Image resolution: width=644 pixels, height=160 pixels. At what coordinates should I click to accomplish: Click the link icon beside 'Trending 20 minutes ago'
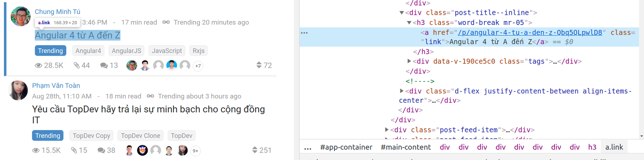166,22
